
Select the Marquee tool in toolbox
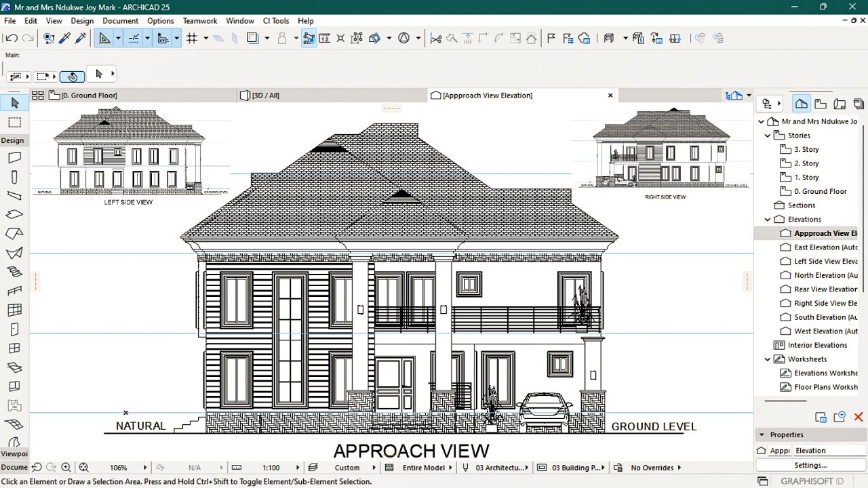(14, 123)
